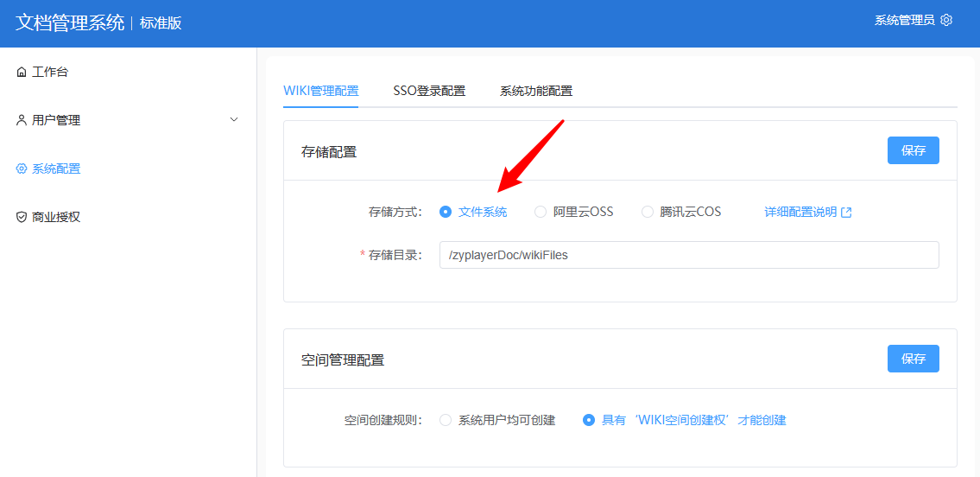Click the 系统管理员 user label
The width and height of the screenshot is (980, 477).
tap(904, 20)
